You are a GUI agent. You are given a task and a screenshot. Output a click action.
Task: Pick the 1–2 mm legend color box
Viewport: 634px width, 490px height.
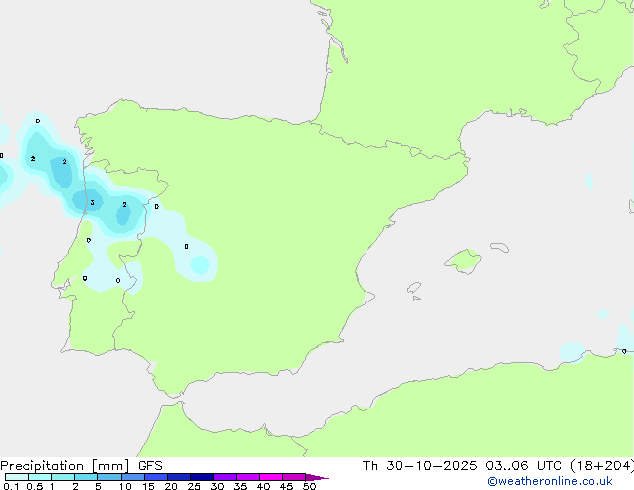click(x=63, y=477)
